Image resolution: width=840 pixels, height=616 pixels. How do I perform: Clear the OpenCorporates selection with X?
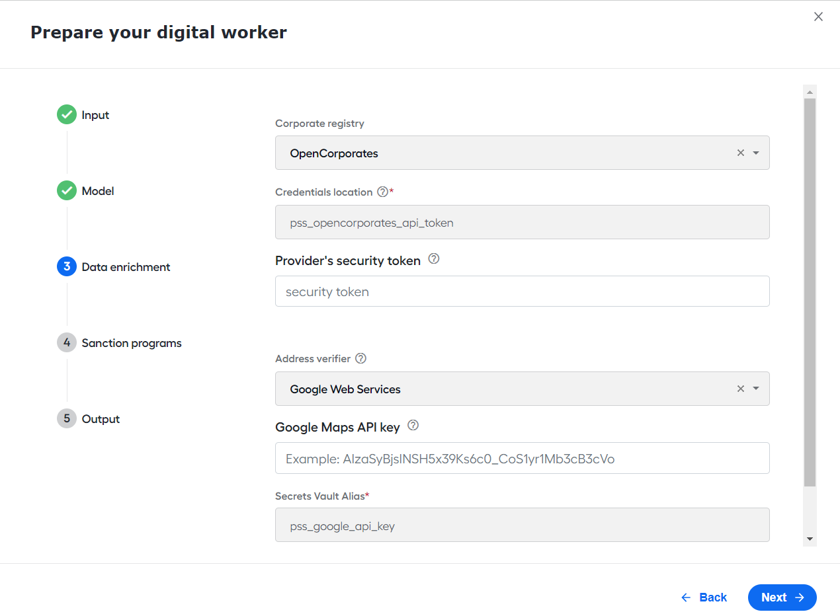[741, 153]
